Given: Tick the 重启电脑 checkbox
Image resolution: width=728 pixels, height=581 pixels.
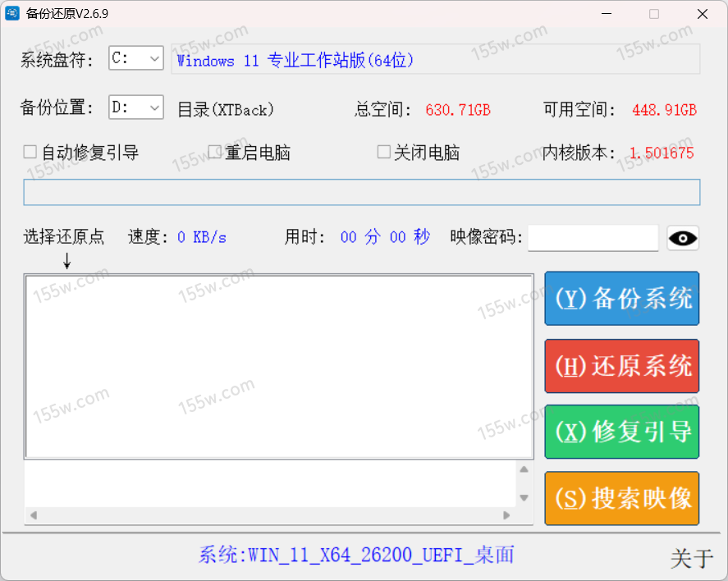Looking at the screenshot, I should (x=215, y=152).
